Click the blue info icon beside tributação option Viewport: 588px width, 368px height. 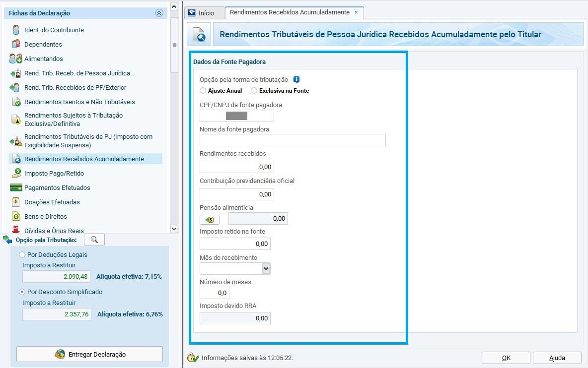point(296,79)
